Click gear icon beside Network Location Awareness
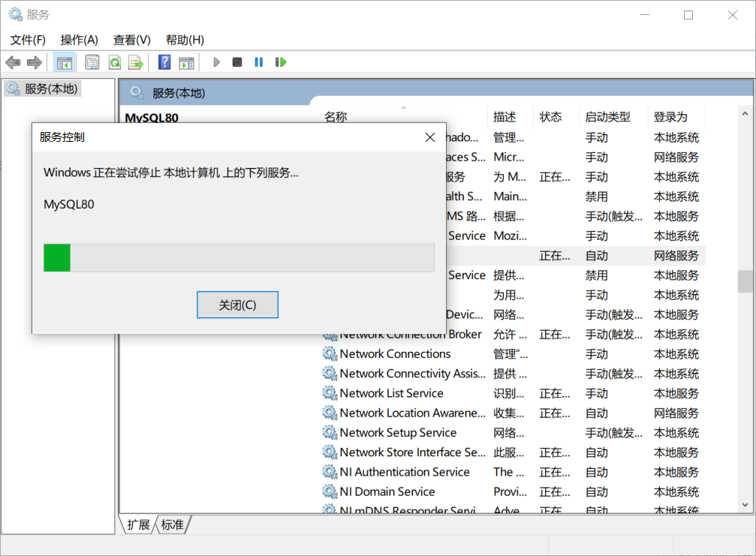Viewport: 756px width, 556px height. click(x=330, y=413)
